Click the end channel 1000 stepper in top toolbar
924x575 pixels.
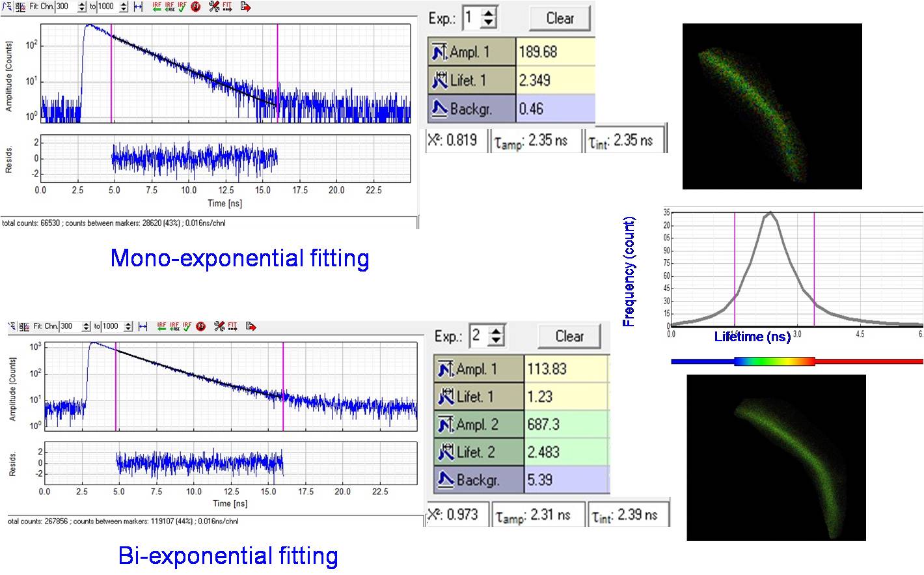124,7
